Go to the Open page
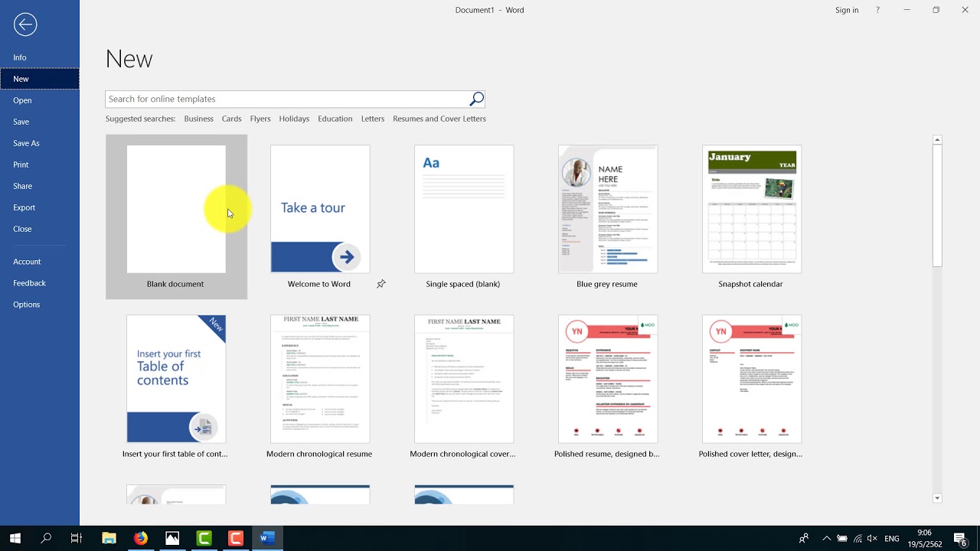 (40, 100)
